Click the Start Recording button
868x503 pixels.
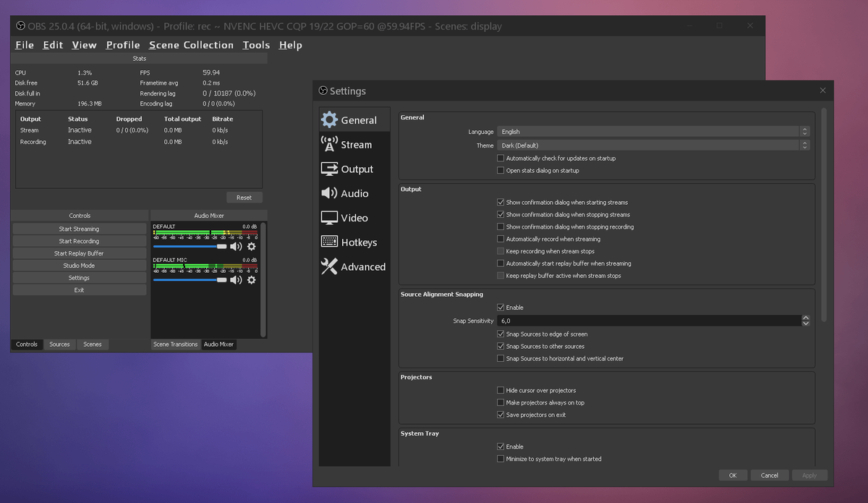(80, 241)
